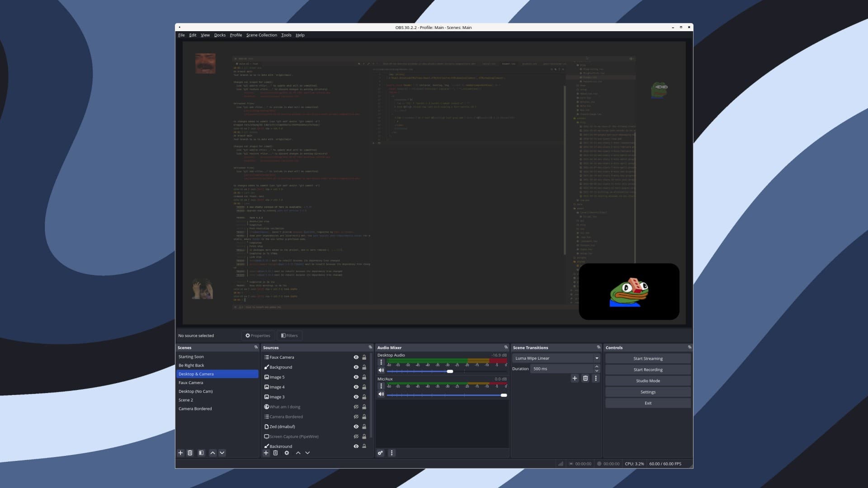The height and width of the screenshot is (488, 868).
Task: Hide the Image 5 source
Action: tap(356, 377)
